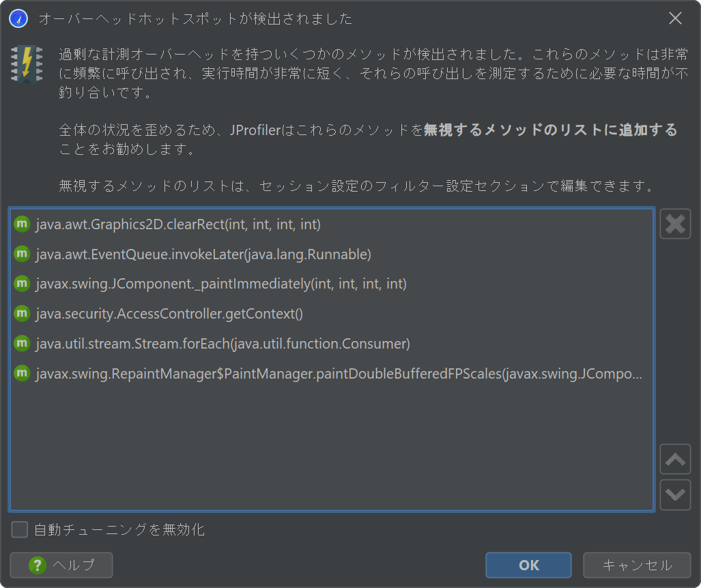The image size is (701, 588).
Task: Select java.awt.EventQueue.invokeLater method row
Action: (x=332, y=254)
